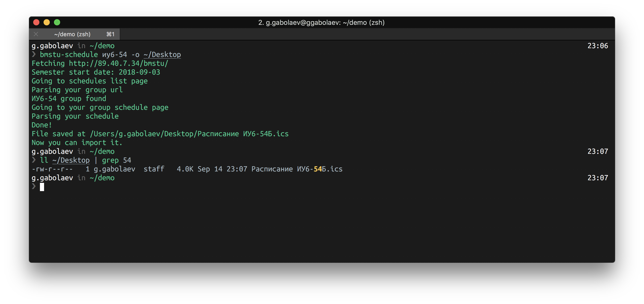This screenshot has height=304, width=644.
Task: Click the highlighted yellow 54 grep match
Action: coord(318,169)
